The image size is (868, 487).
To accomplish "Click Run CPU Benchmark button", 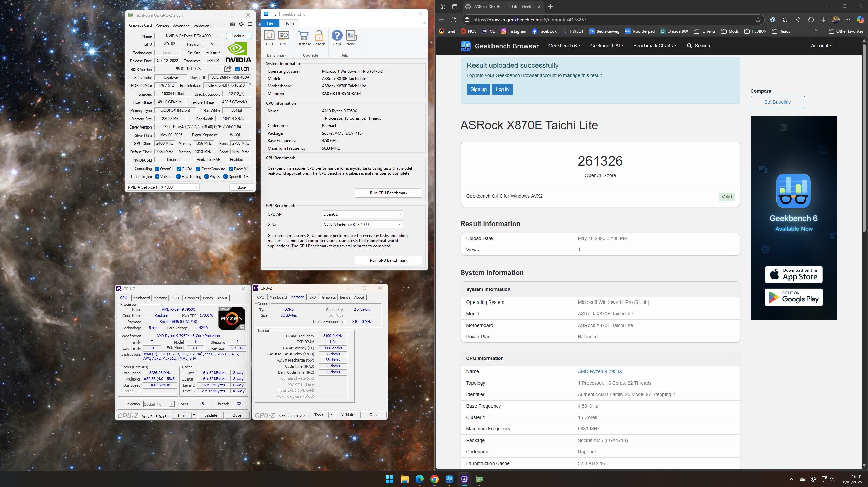I will [x=389, y=193].
